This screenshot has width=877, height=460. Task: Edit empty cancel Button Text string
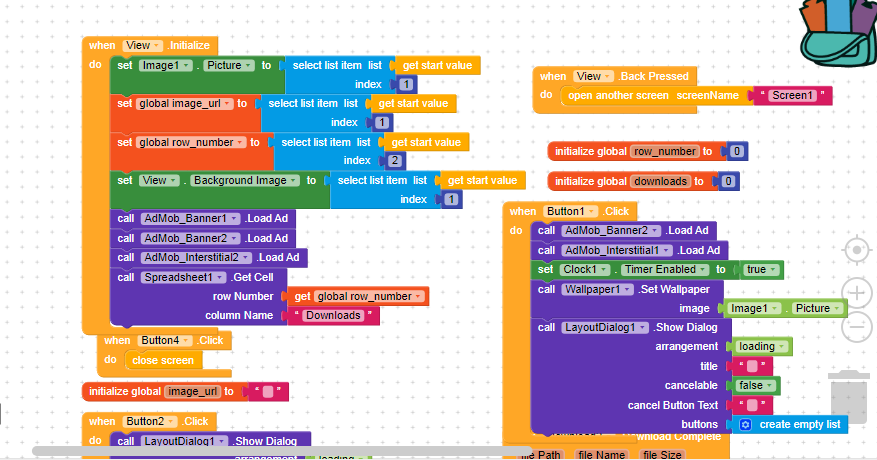tap(752, 405)
